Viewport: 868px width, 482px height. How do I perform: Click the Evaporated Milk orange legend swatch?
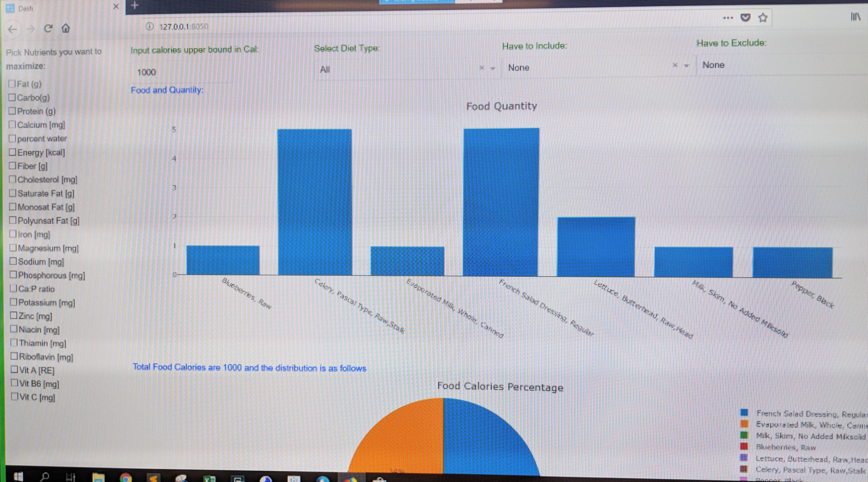click(744, 424)
